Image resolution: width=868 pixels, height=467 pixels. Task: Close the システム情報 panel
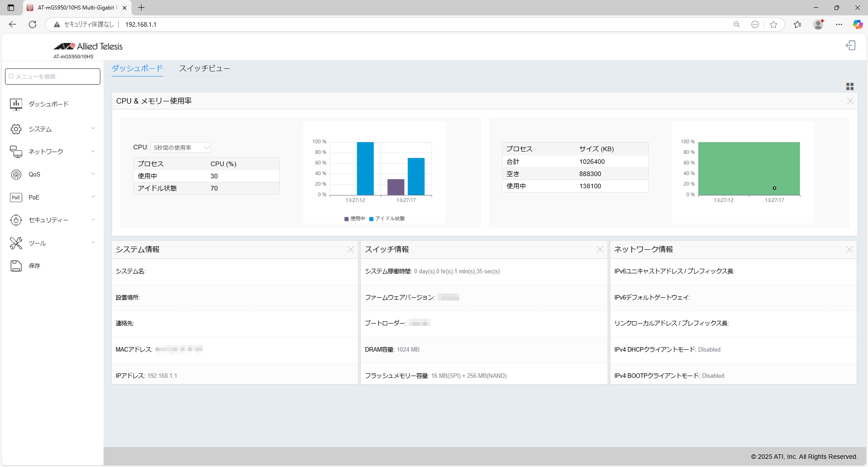tap(351, 249)
